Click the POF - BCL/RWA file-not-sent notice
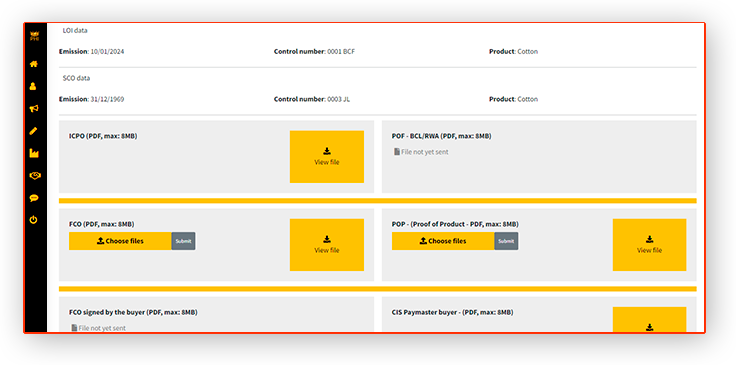Screen dimensions: 736x365 (421, 152)
